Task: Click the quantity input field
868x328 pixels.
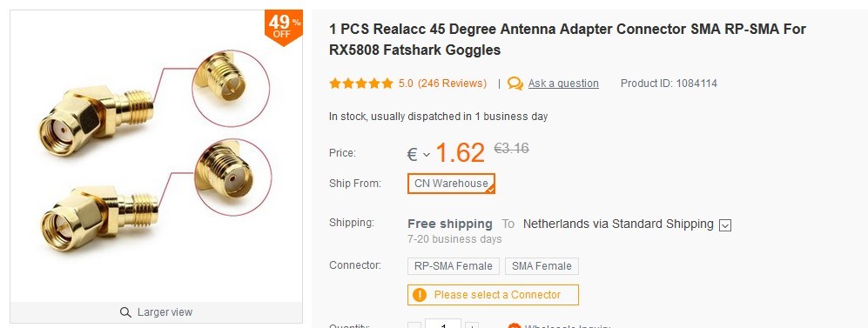Action: [x=443, y=325]
